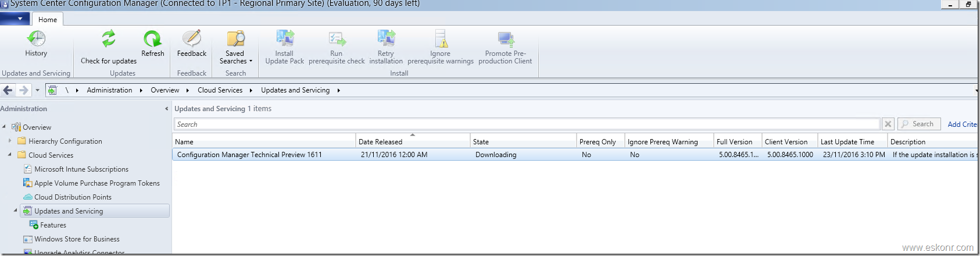Select the Hierarchy Configuration folder
The width and height of the screenshot is (980, 256).
(65, 141)
